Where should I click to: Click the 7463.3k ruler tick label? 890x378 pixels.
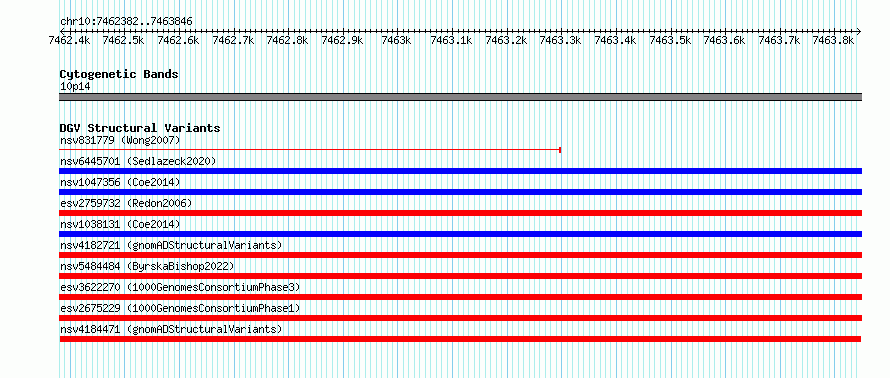pyautogui.click(x=560, y=40)
